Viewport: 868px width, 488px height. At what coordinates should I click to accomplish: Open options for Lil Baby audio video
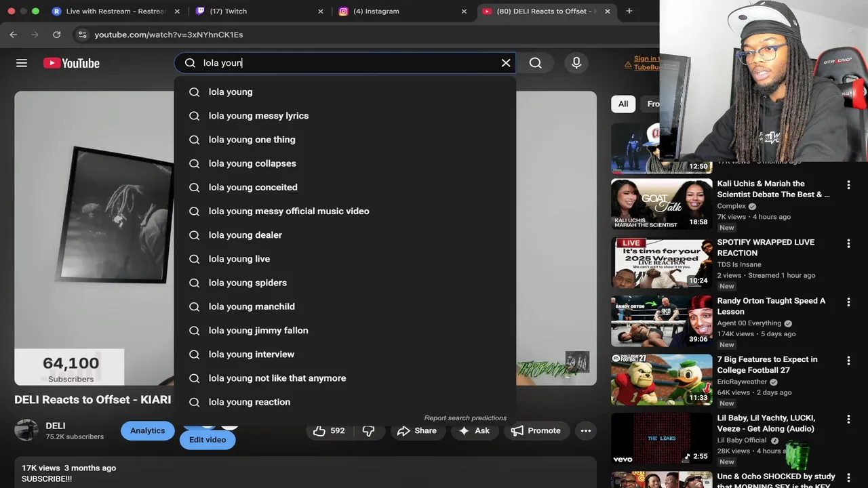coord(848,420)
